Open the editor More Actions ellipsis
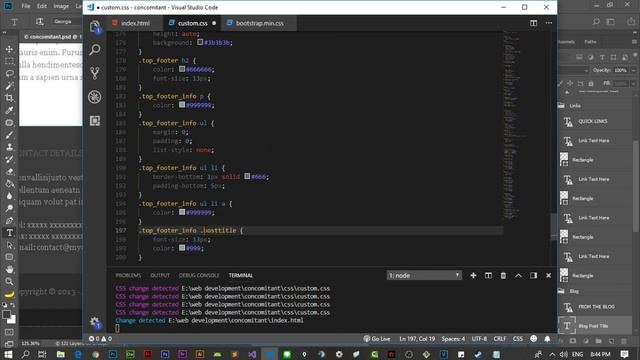Image resolution: width=640 pixels, height=360 pixels. point(549,23)
